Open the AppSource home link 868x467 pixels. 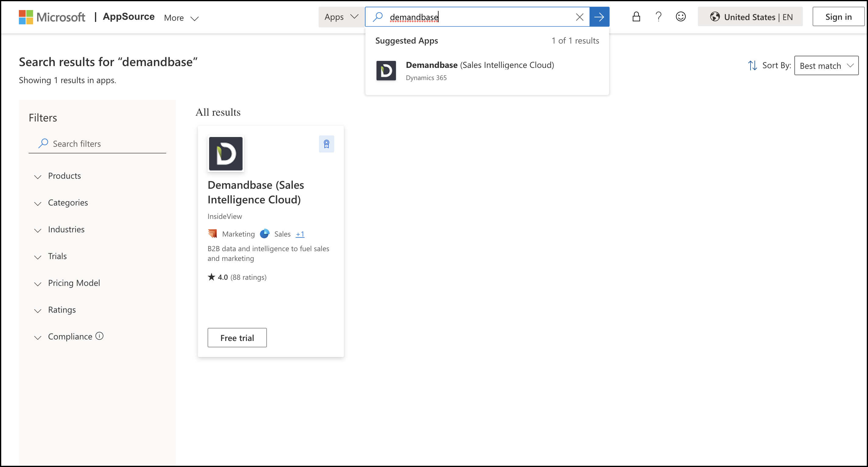[x=128, y=17]
